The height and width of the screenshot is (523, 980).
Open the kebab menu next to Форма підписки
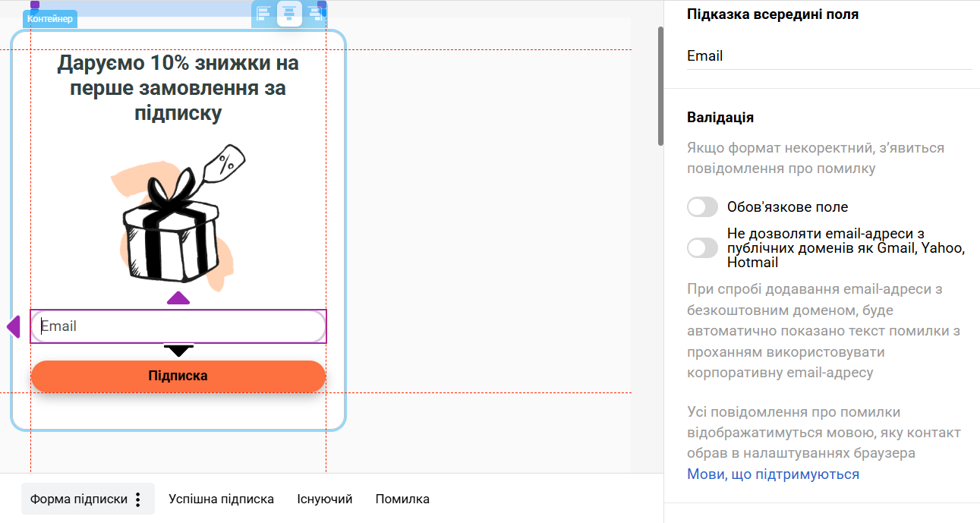[138, 499]
